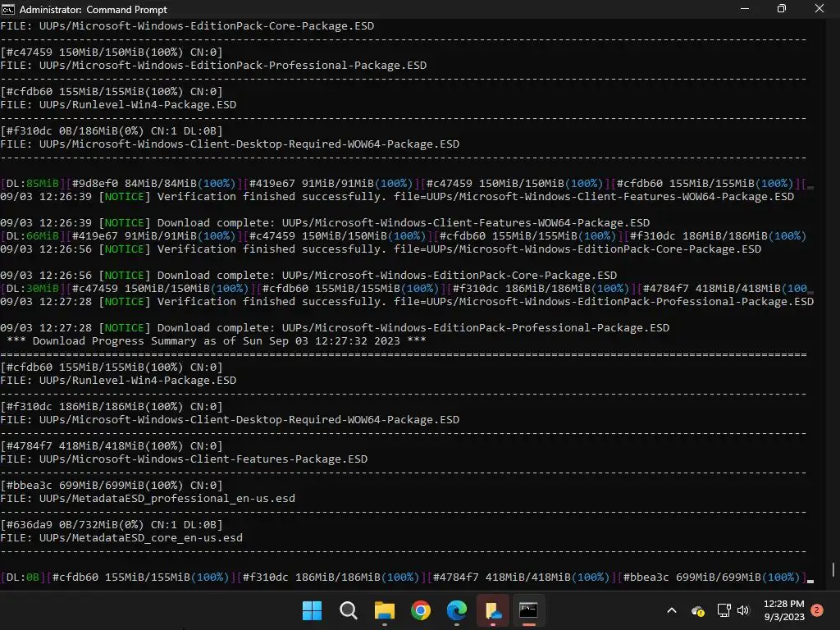The width and height of the screenshot is (840, 630).
Task: Open the yellow file app in taskbar
Action: [x=492, y=610]
